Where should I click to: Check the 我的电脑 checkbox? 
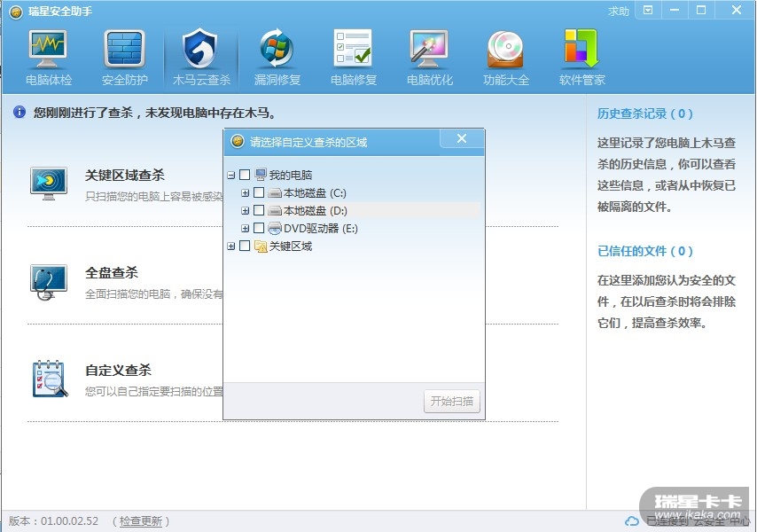[x=245, y=175]
